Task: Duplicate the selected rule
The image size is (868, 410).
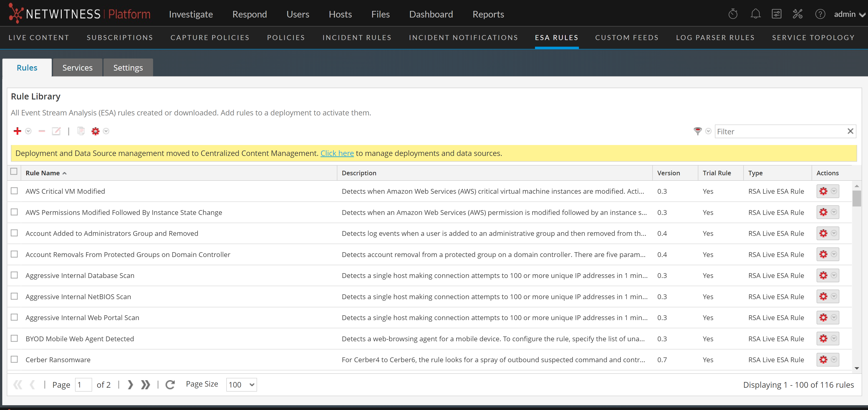Action: 81,131
